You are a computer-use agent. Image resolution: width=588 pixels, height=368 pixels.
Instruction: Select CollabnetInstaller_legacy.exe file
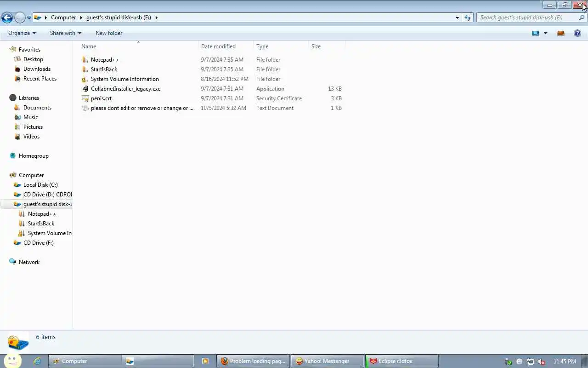click(x=125, y=89)
